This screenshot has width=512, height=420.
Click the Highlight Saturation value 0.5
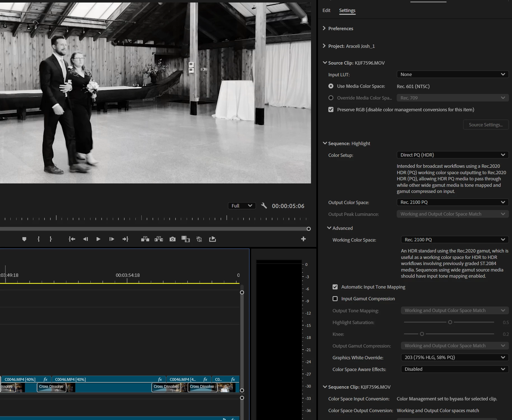point(506,322)
